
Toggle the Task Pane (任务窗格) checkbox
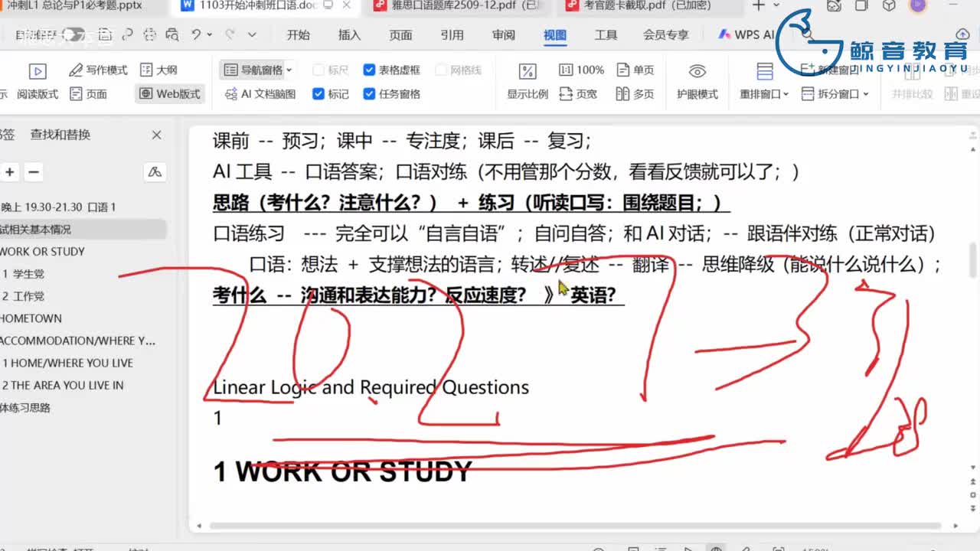[x=391, y=94]
